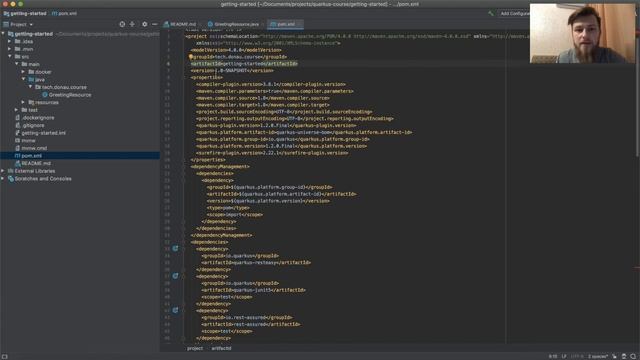Select the mvnw.cmd file

[34, 148]
